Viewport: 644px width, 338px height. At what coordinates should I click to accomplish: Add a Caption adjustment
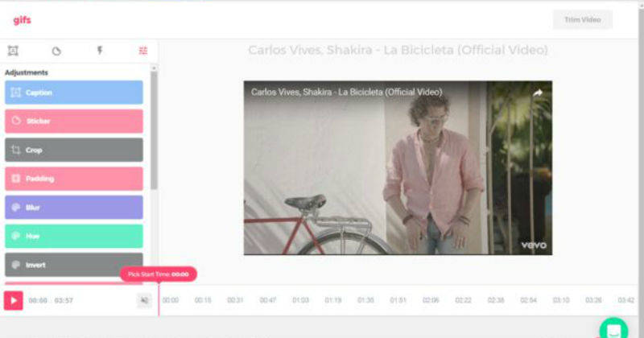[74, 93]
